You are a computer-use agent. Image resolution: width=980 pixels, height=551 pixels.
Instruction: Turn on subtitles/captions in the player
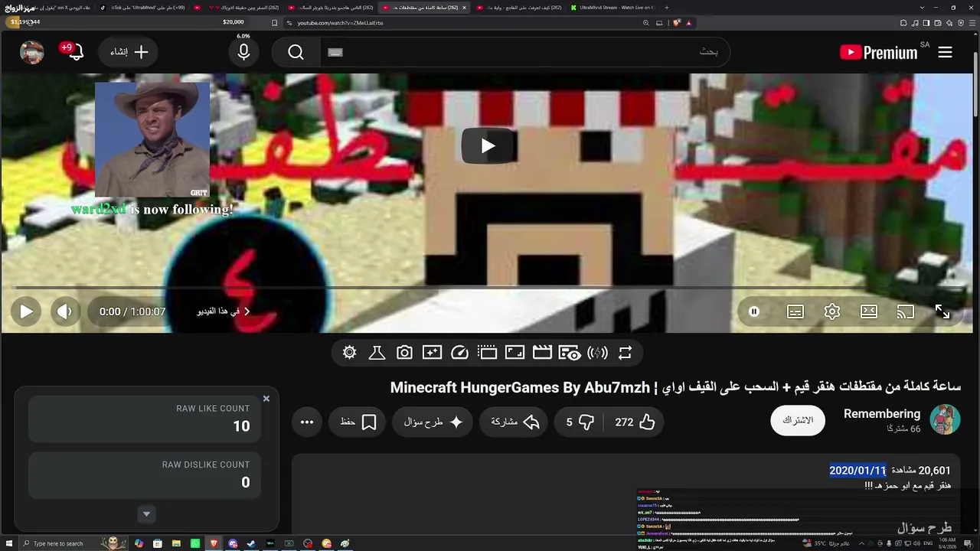[x=795, y=311]
